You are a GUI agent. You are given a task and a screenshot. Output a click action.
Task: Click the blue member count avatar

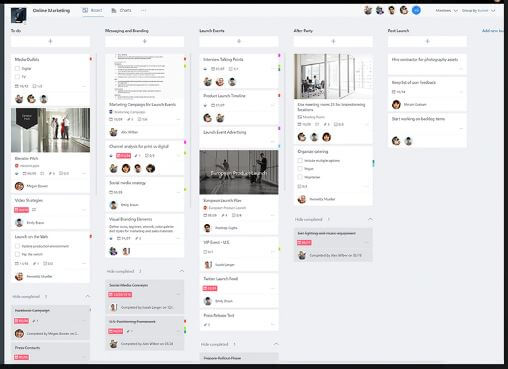click(x=416, y=10)
